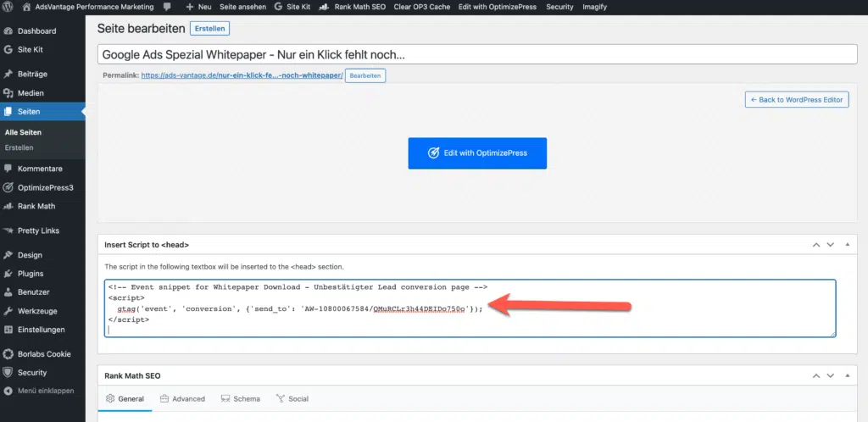The width and height of the screenshot is (868, 422).
Task: Open the home icon for AdsVantage site
Action: tap(26, 7)
